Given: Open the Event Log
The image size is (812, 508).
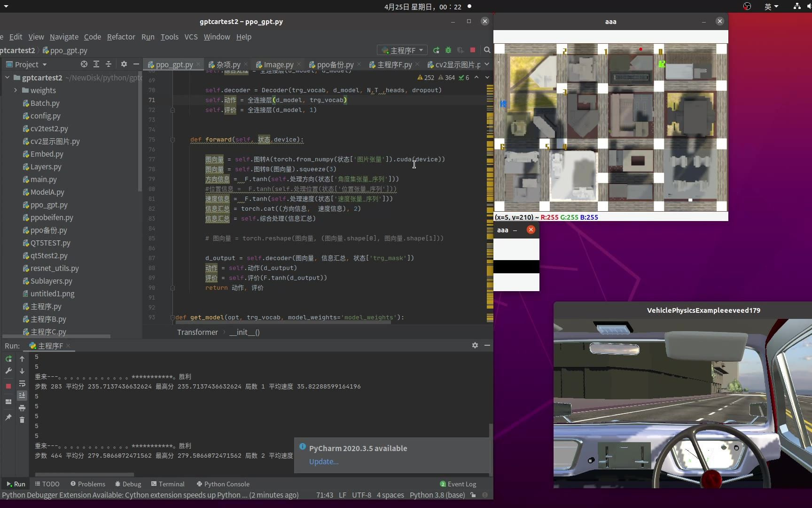Looking at the screenshot, I should [458, 484].
